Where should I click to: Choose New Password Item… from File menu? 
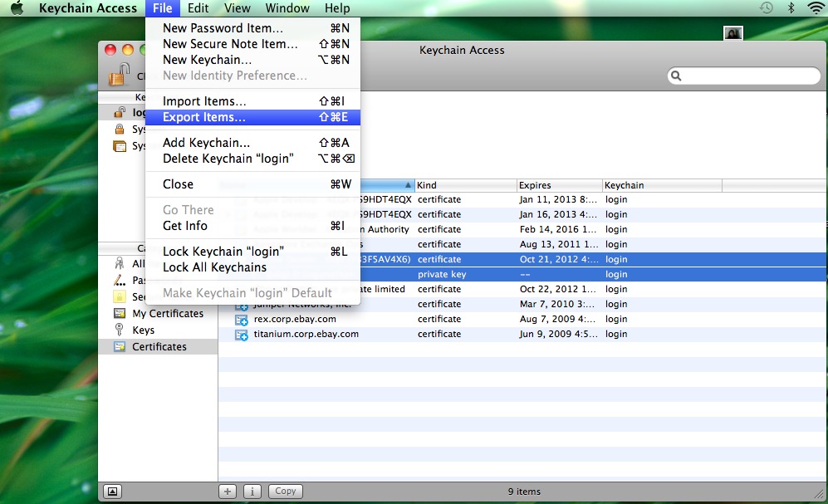pos(253,28)
